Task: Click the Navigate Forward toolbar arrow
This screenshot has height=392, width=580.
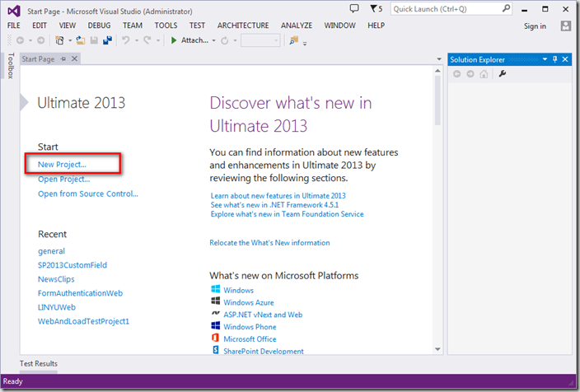Action: click(40, 40)
